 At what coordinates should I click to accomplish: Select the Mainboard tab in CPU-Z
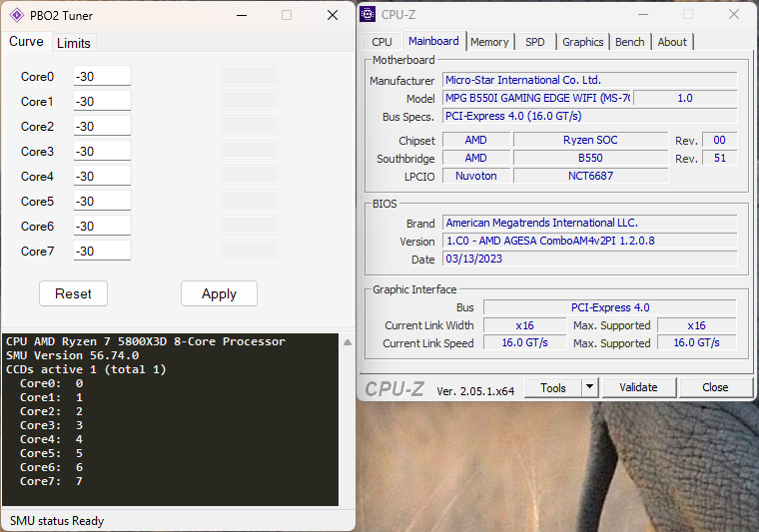(433, 41)
